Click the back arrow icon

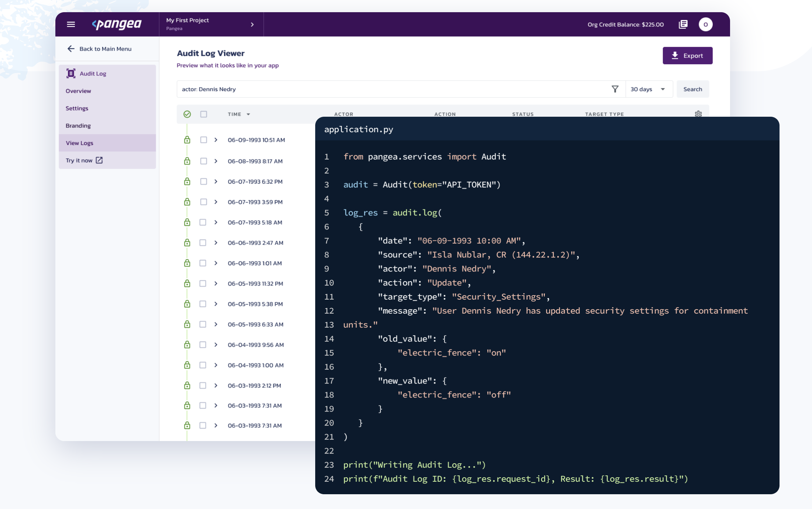[71, 49]
